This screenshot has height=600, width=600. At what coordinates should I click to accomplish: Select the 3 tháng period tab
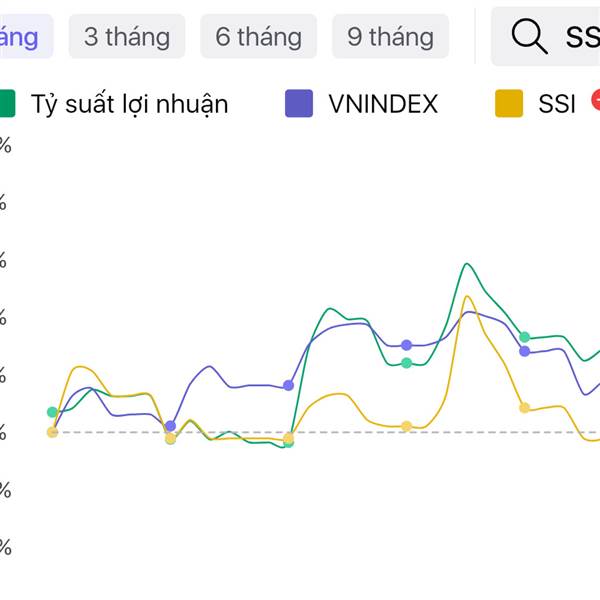click(127, 36)
